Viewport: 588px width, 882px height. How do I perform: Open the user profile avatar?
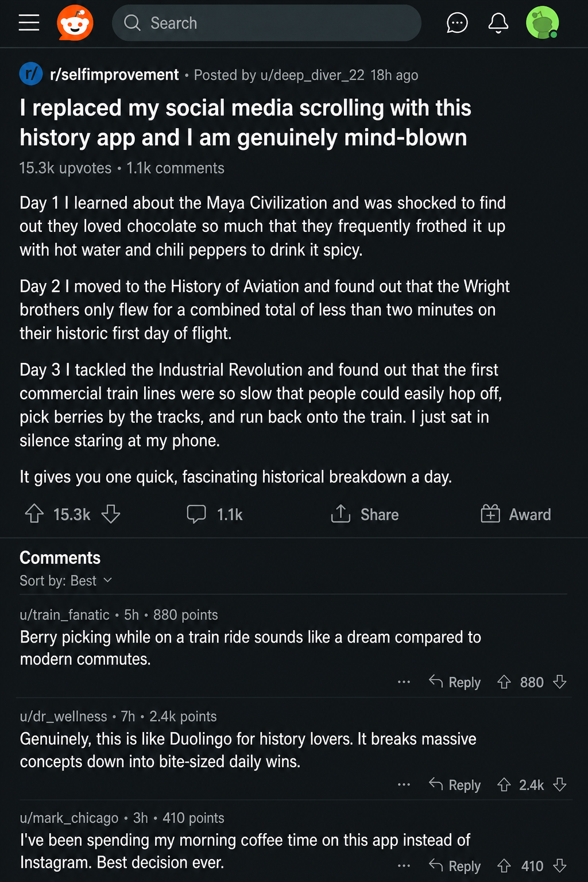tap(543, 23)
